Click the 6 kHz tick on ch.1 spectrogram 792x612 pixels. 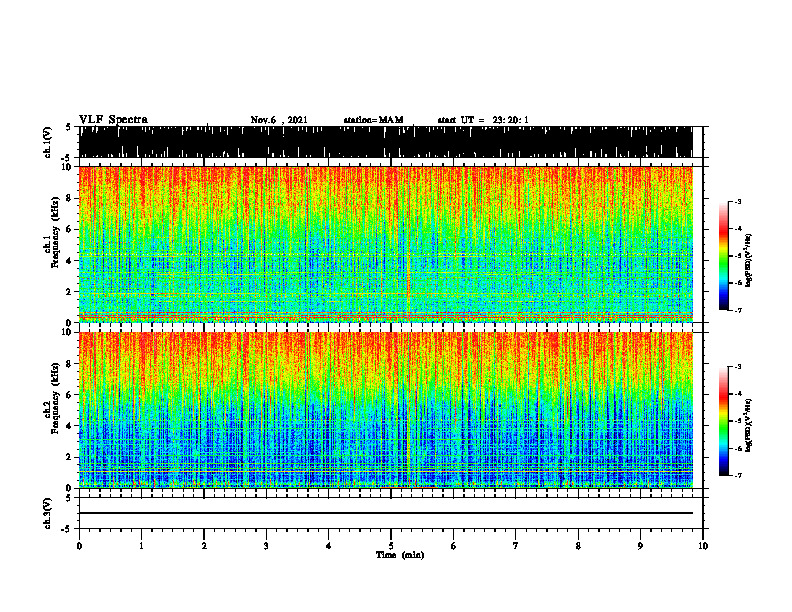click(x=70, y=229)
